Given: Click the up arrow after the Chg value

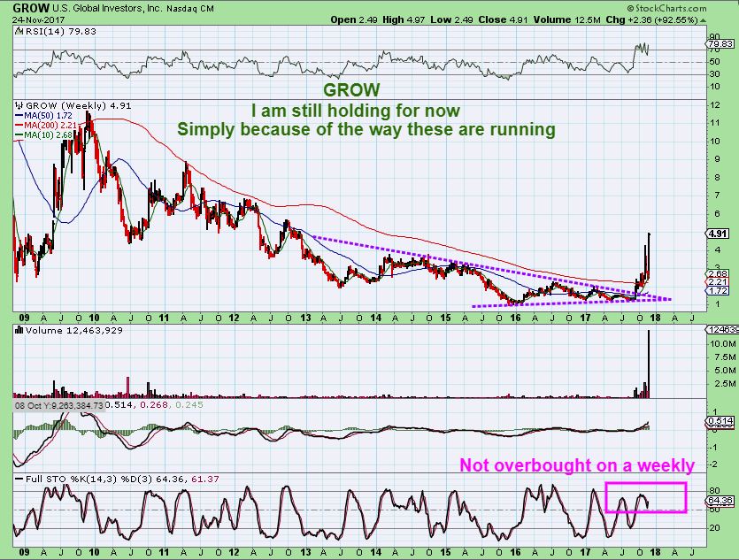Looking at the screenshot, I should point(704,20).
